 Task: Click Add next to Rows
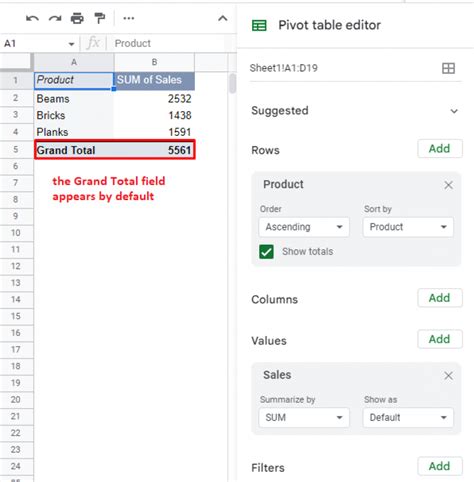pyautogui.click(x=440, y=149)
